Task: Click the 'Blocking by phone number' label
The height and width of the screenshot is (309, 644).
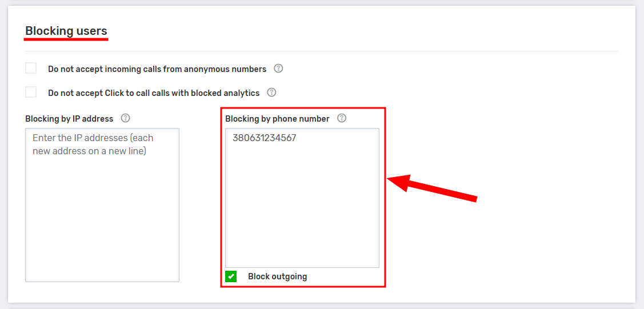Action: [x=277, y=119]
